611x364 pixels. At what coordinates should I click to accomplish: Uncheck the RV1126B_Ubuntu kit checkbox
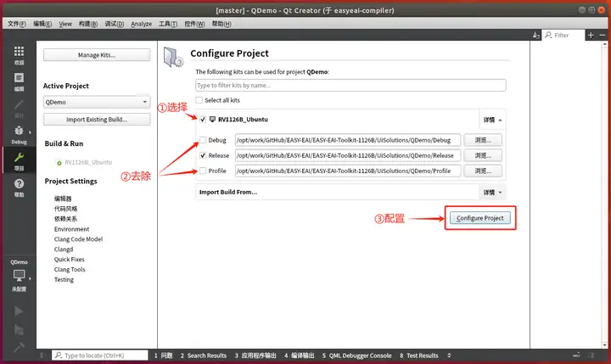203,120
